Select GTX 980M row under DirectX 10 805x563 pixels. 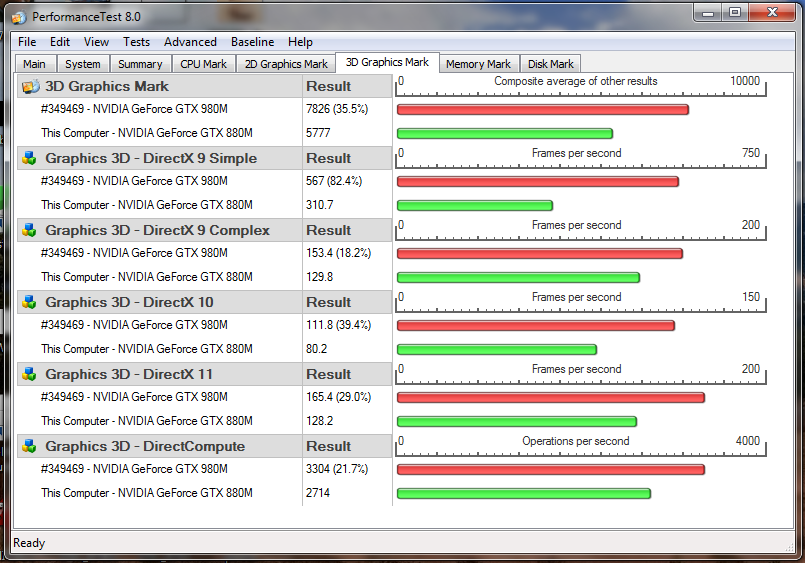134,325
